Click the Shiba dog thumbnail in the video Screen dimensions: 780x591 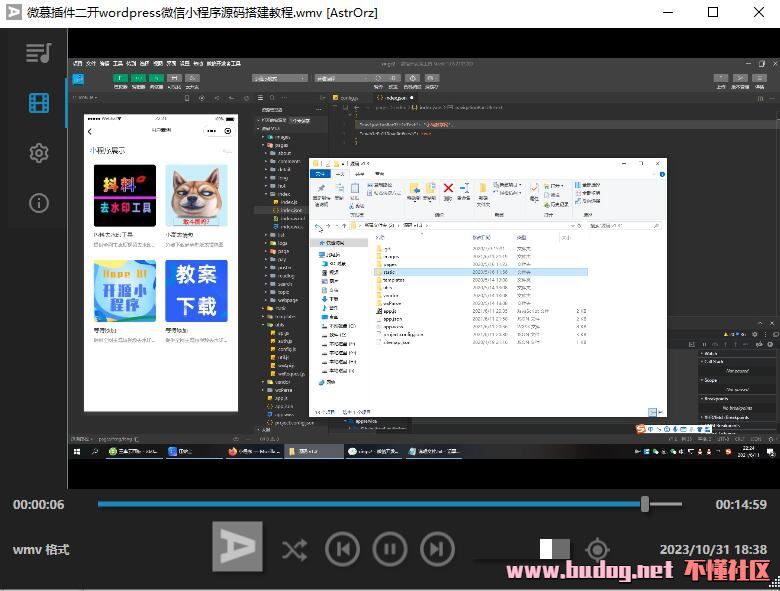[196, 196]
